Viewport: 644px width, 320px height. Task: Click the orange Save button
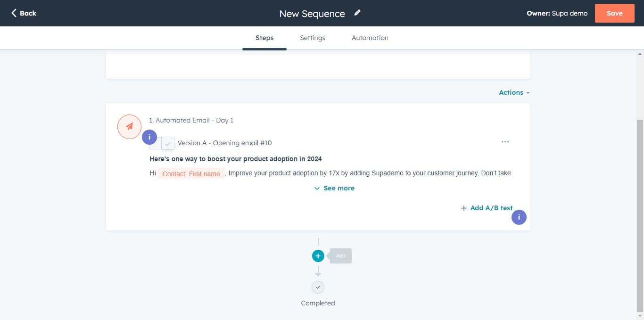click(614, 13)
